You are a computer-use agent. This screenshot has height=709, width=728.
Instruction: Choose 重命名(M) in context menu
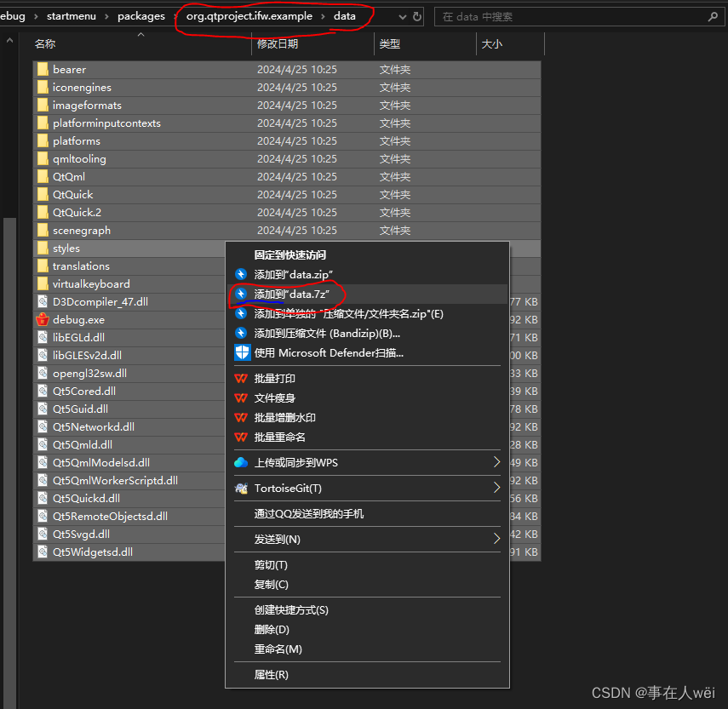[367, 649]
